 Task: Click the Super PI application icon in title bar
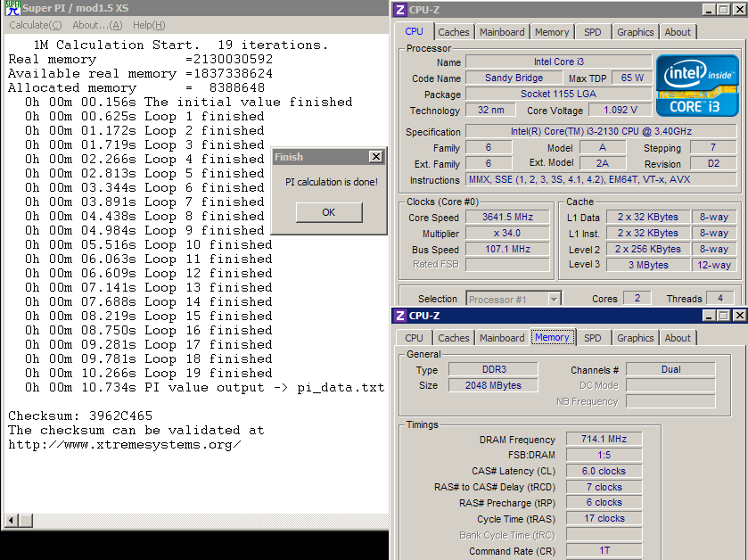pos(12,8)
